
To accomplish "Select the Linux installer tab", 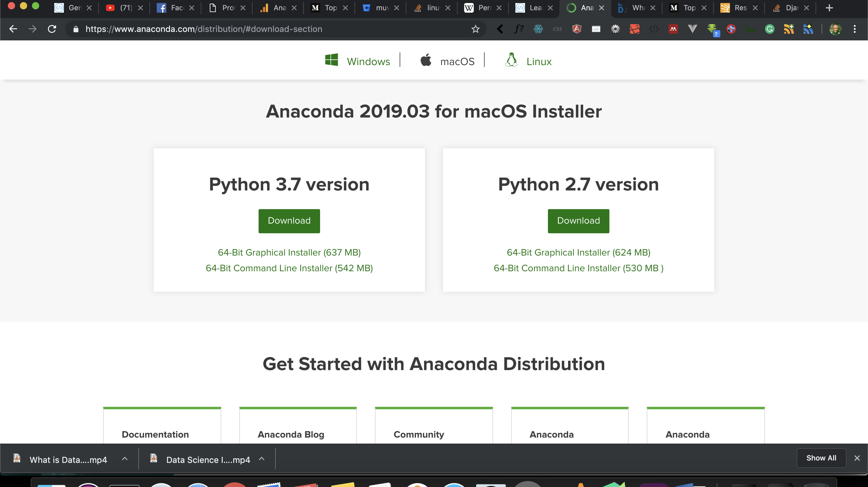I will click(x=528, y=61).
